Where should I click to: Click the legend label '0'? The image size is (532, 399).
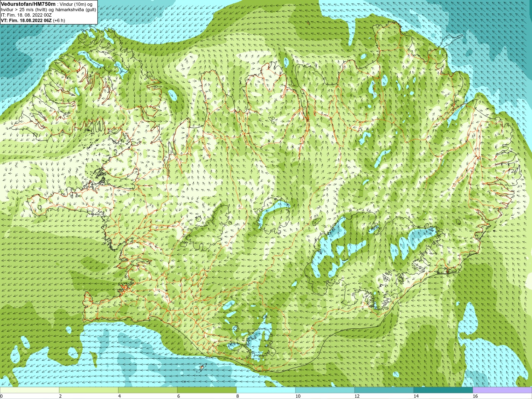pos(1,396)
